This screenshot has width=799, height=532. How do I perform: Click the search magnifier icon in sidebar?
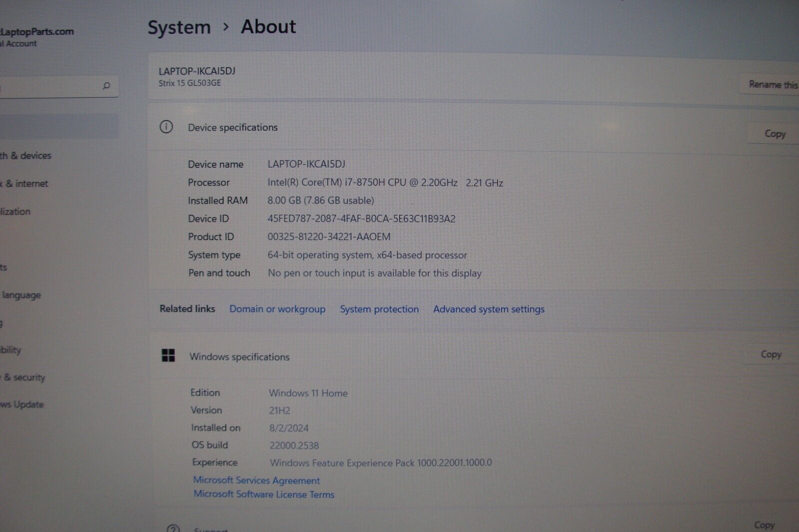(106, 86)
